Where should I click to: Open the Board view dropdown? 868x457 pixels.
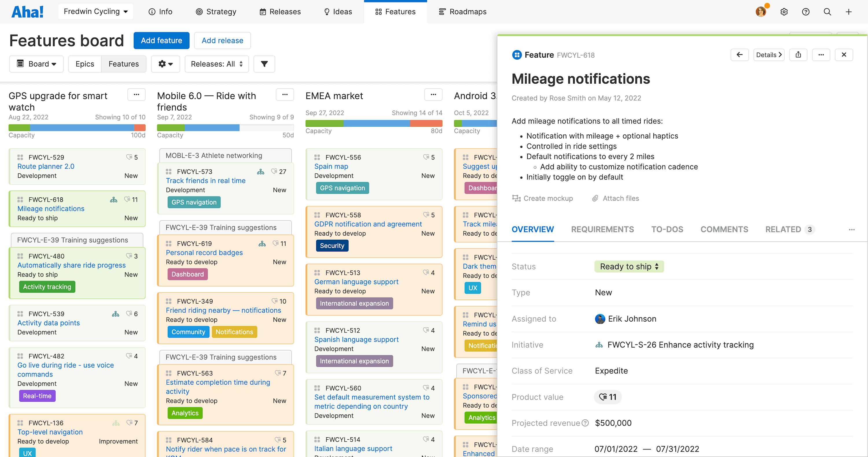coord(36,64)
